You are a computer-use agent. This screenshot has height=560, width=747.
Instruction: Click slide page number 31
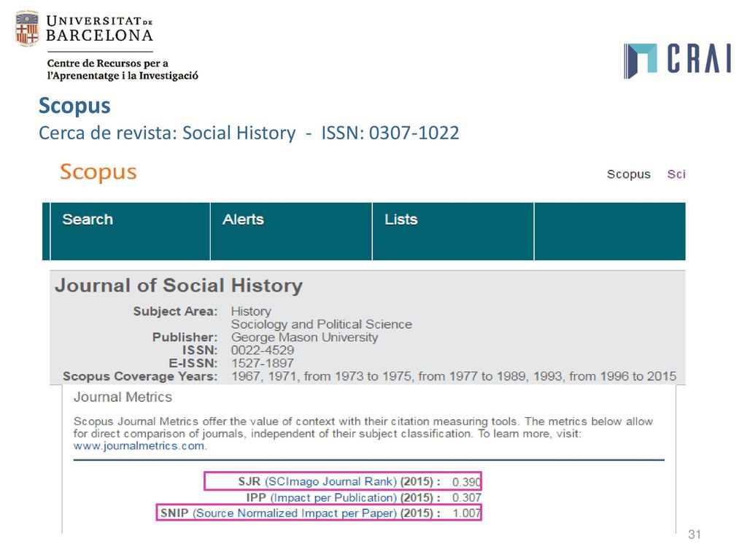click(694, 534)
